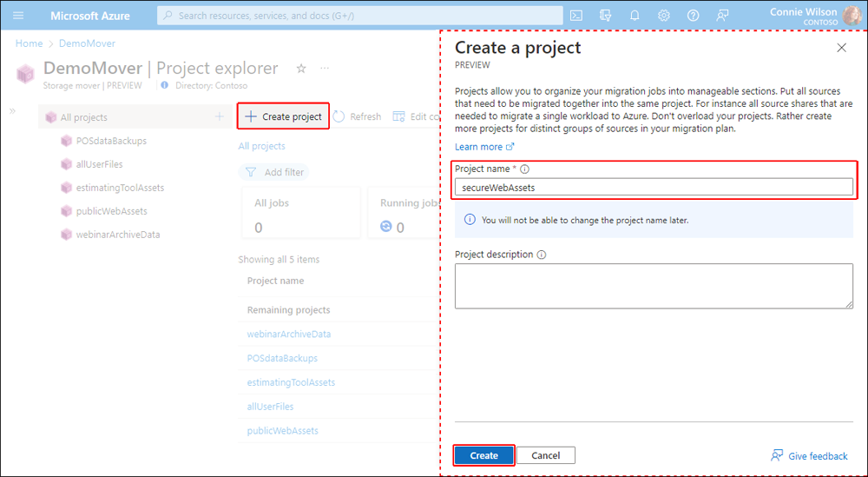Click the Give feedback link
The width and height of the screenshot is (868, 477).
[809, 456]
